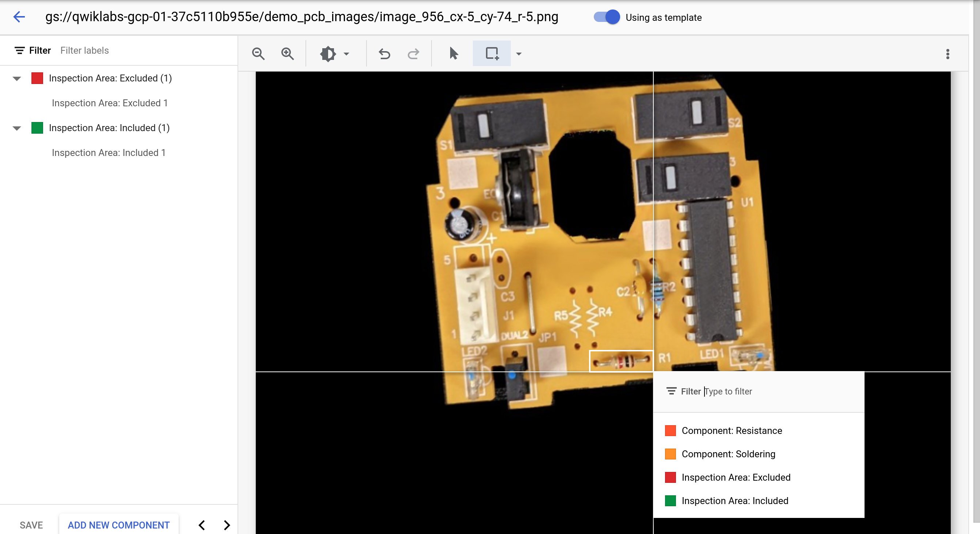Navigate to next image with forward arrow

coord(226,525)
